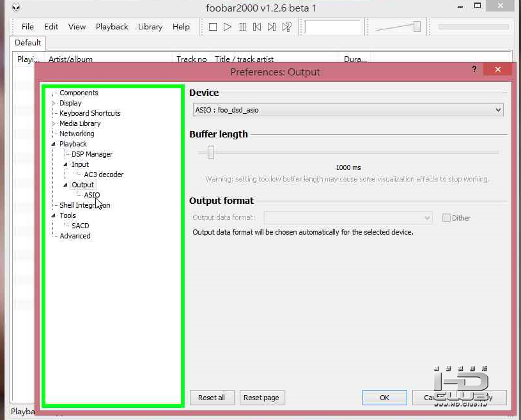Open the File menu

27,27
